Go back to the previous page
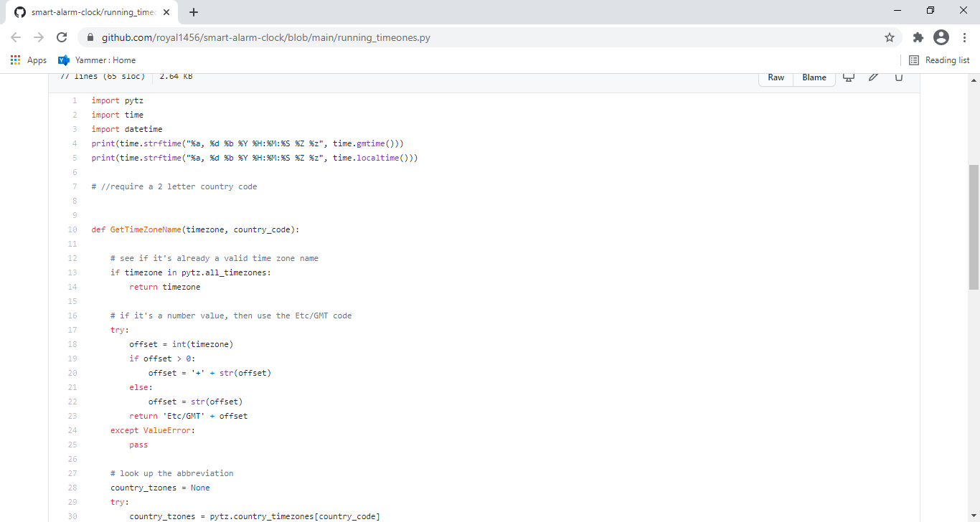980x522 pixels. tap(16, 37)
